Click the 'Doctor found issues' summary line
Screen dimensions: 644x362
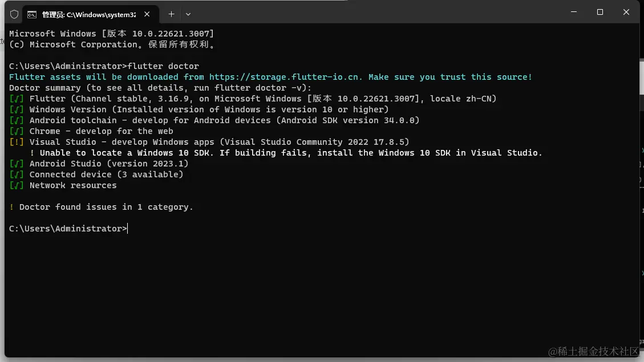(101, 207)
